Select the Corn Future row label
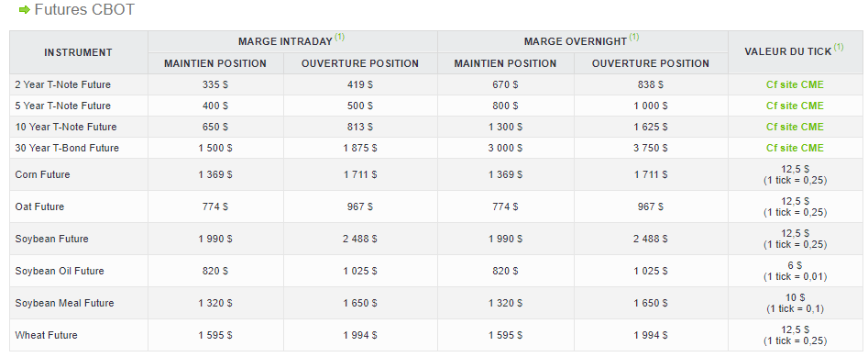868x357 pixels. pos(43,174)
